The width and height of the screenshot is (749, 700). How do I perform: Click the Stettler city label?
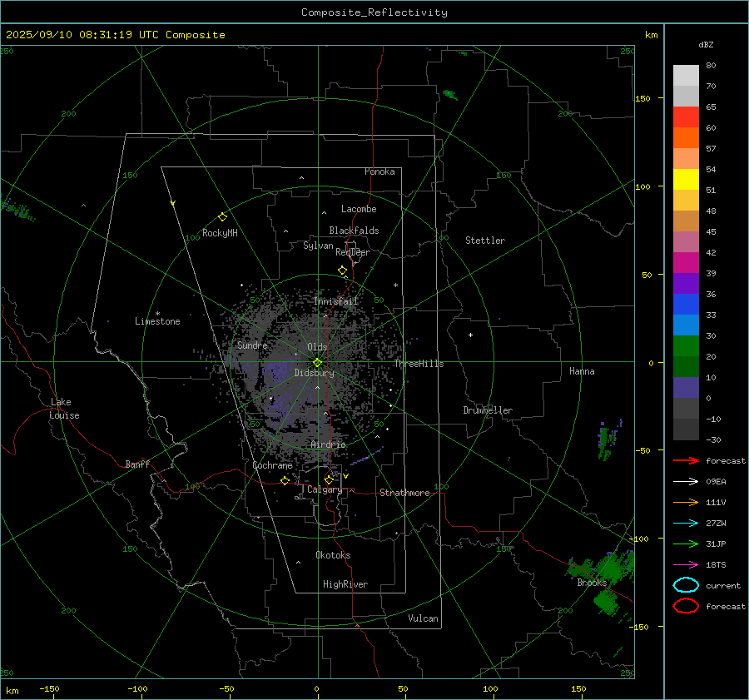coord(485,241)
